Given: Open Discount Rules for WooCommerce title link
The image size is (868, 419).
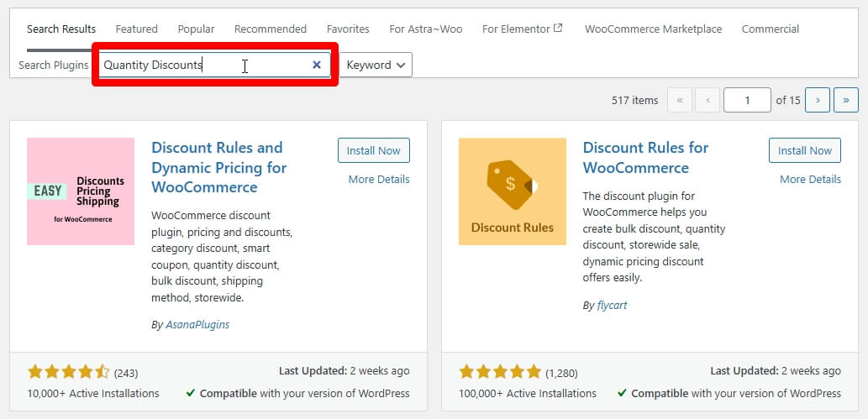Looking at the screenshot, I should [645, 158].
